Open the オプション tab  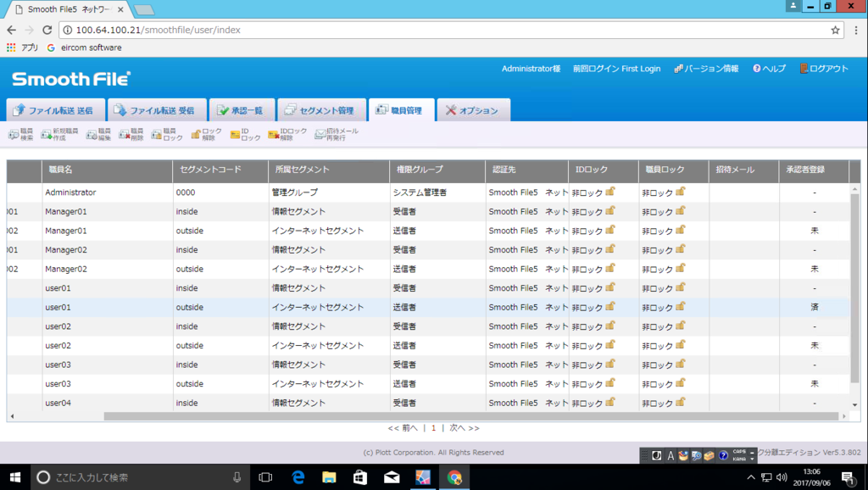click(x=473, y=110)
